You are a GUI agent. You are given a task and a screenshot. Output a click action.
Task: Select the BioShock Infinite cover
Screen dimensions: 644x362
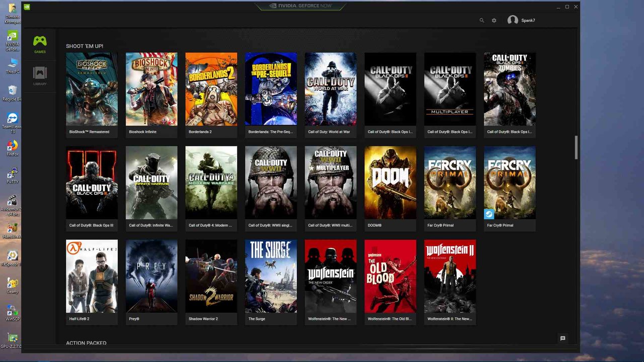151,89
